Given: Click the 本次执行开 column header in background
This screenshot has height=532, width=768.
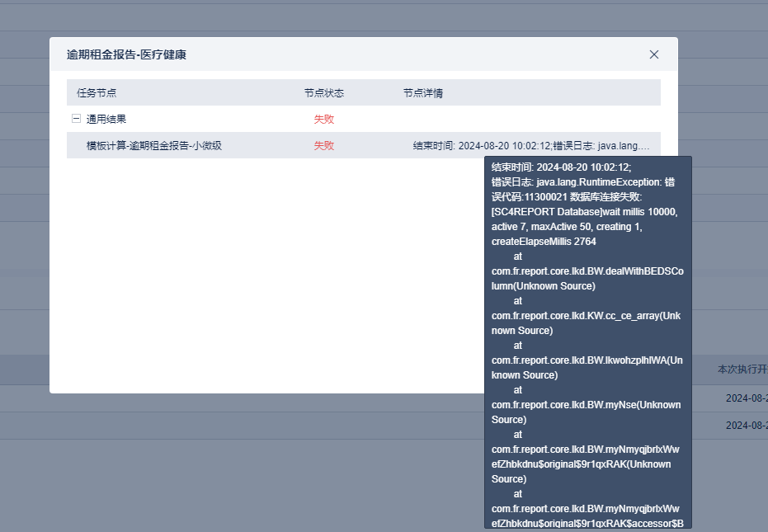Looking at the screenshot, I should (742, 369).
